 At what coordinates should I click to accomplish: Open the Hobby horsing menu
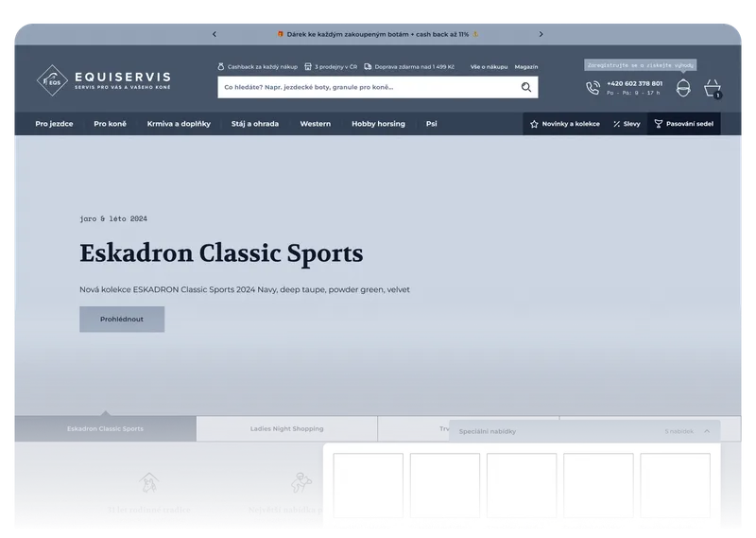(379, 124)
